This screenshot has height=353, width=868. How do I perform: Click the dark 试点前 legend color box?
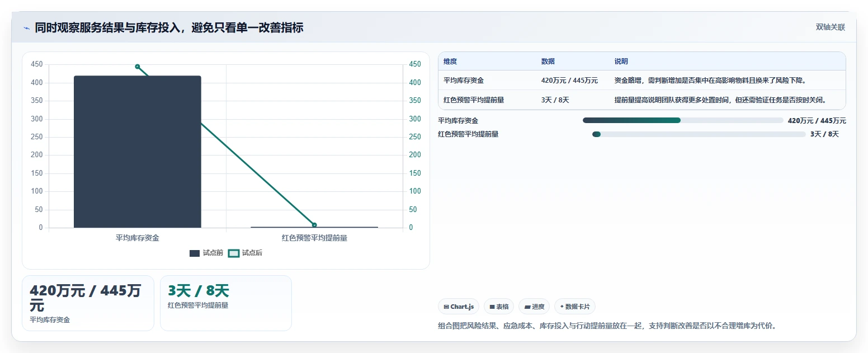pyautogui.click(x=195, y=253)
